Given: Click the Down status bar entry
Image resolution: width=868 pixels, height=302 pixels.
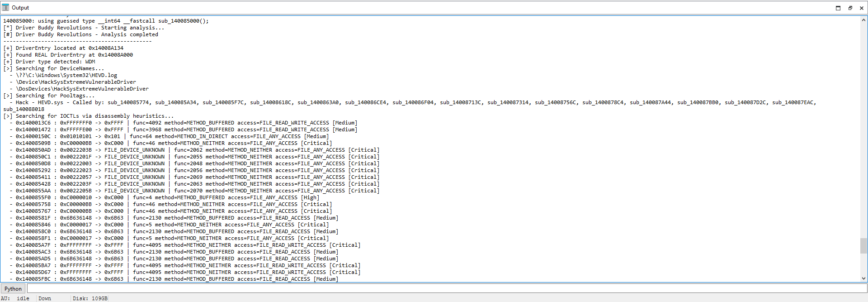Looking at the screenshot, I should coord(45,298).
